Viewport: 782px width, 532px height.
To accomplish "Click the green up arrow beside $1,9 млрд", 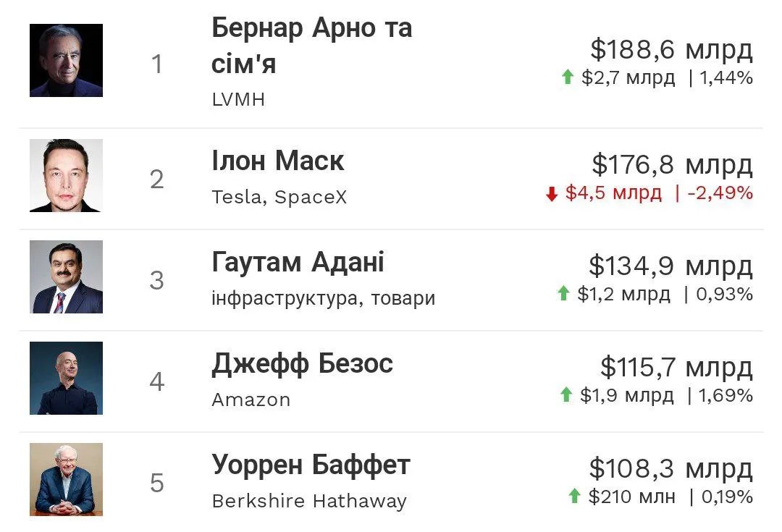I will (x=566, y=394).
